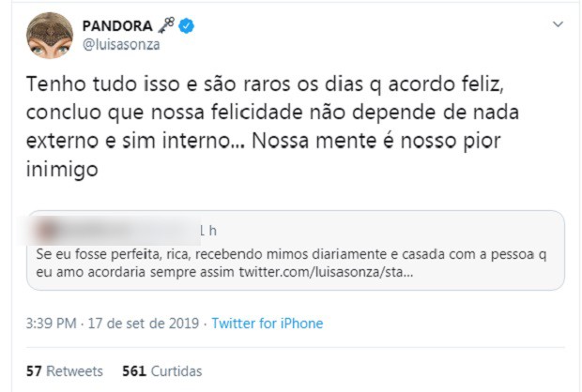Image resolution: width=582 pixels, height=392 pixels.
Task: Click the word 'inimigo' in the tweet
Action: 55,173
